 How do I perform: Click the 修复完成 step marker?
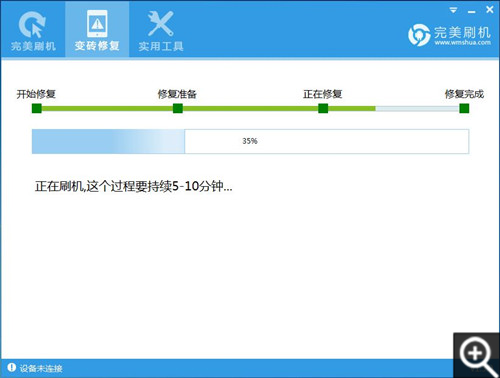(464, 108)
